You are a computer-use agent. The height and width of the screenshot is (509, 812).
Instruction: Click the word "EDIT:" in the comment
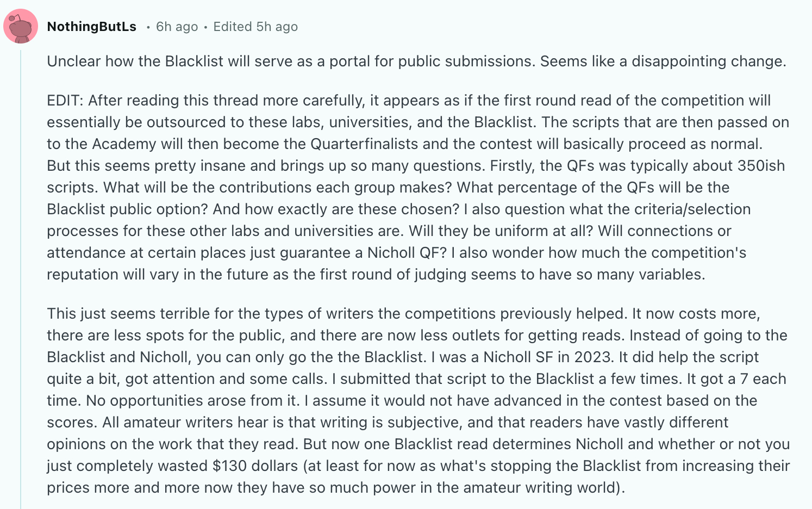(x=65, y=101)
